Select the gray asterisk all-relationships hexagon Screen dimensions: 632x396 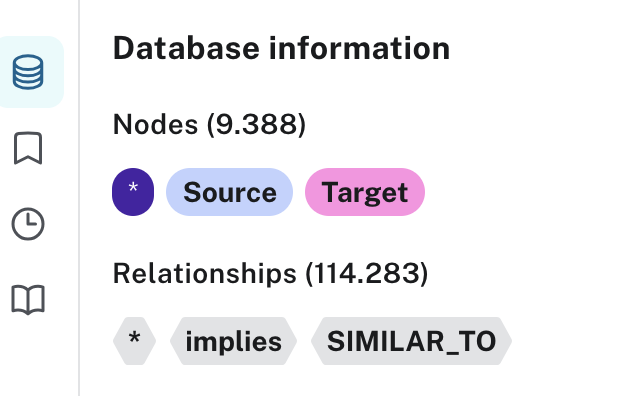point(134,341)
